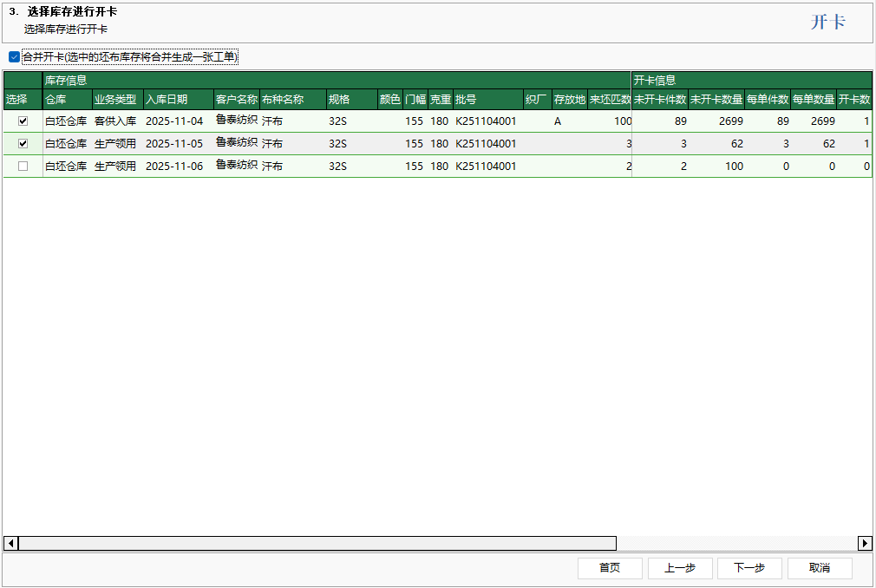Proceed with 下一步 button
876x588 pixels.
749,568
